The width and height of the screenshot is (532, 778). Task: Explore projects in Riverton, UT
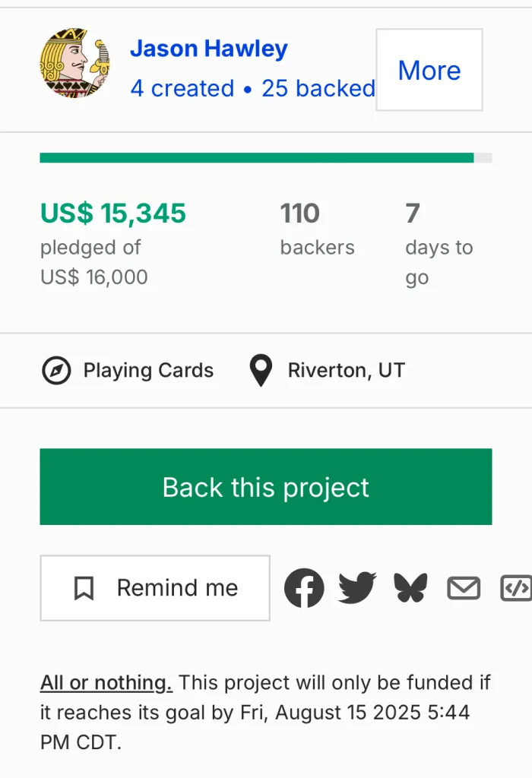tap(346, 371)
